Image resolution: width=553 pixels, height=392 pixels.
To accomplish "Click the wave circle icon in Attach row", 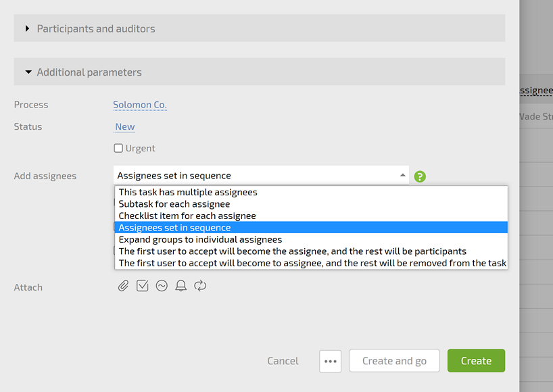I will [162, 286].
